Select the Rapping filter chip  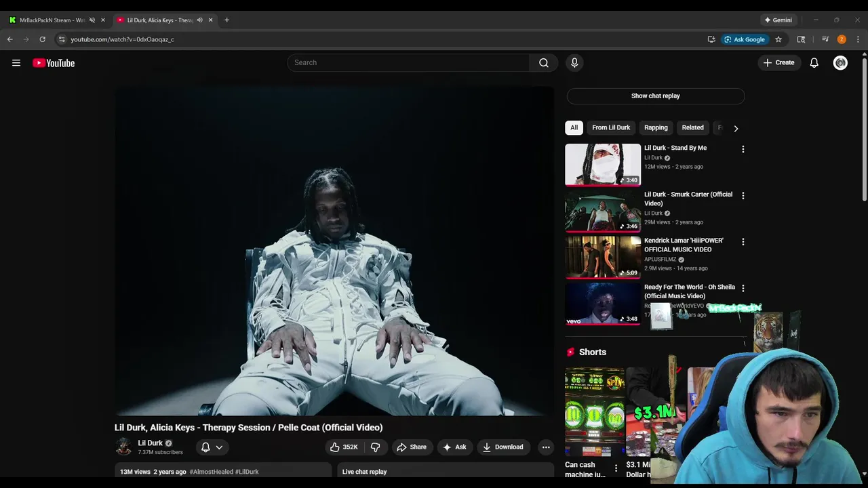[656, 127]
